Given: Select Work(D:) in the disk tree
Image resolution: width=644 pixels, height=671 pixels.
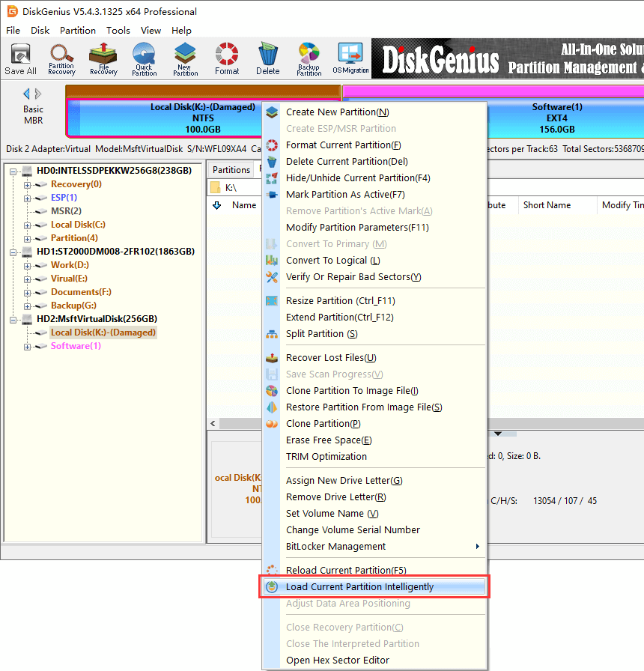Looking at the screenshot, I should coord(70,265).
